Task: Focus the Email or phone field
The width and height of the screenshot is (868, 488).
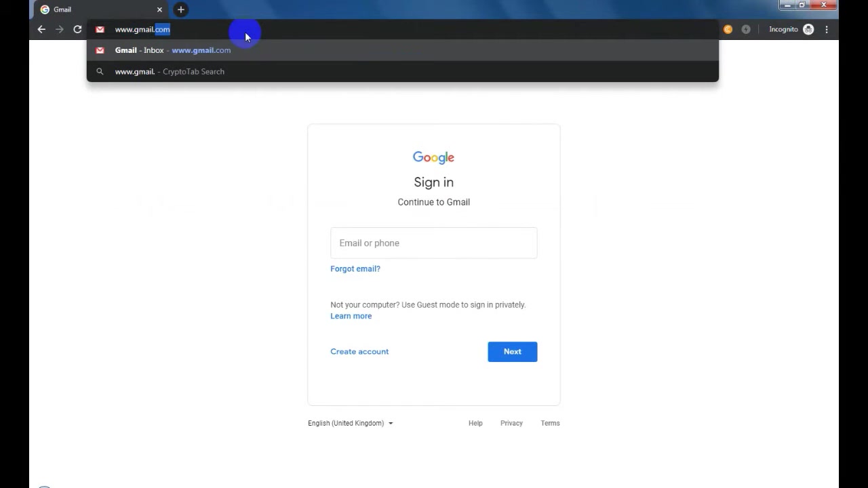Action: 434,243
